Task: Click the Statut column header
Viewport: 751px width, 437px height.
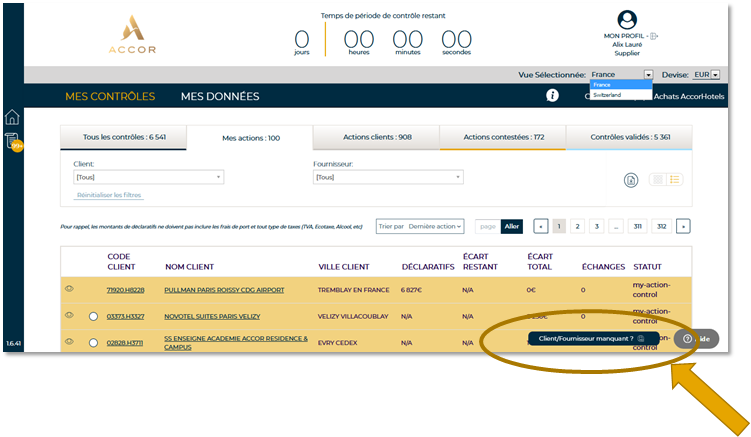Action: click(x=647, y=267)
